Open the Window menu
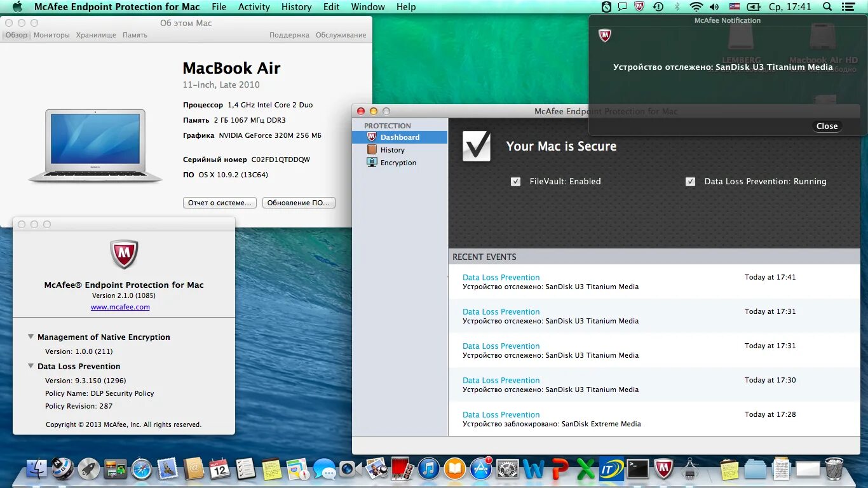 point(368,7)
